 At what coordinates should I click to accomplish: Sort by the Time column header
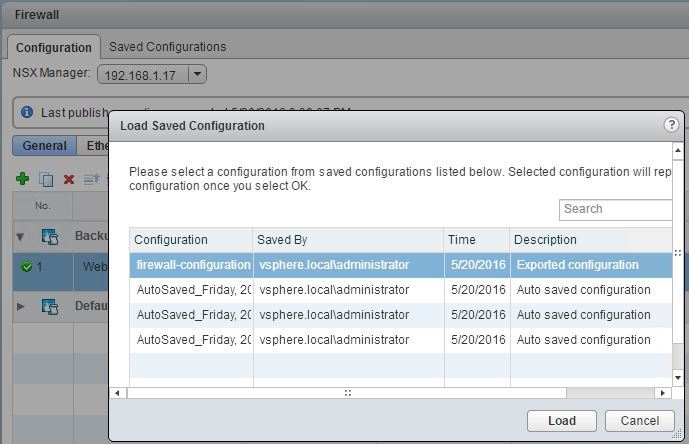476,240
